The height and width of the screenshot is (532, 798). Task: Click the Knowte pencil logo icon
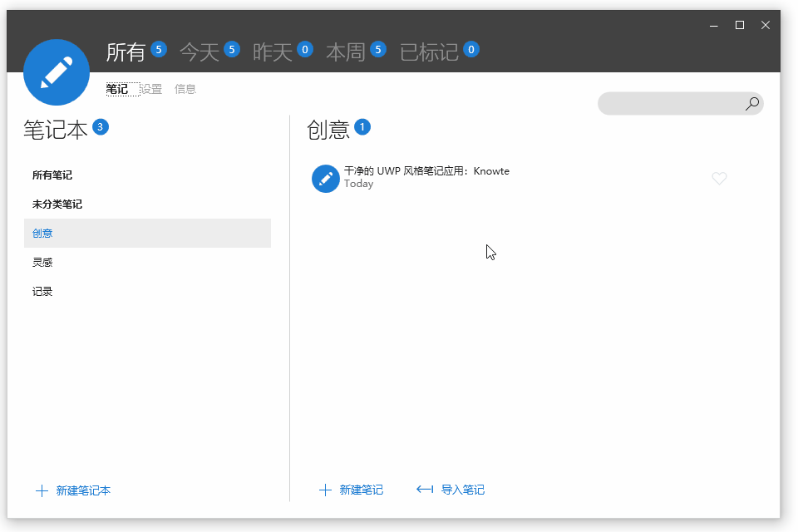[57, 72]
